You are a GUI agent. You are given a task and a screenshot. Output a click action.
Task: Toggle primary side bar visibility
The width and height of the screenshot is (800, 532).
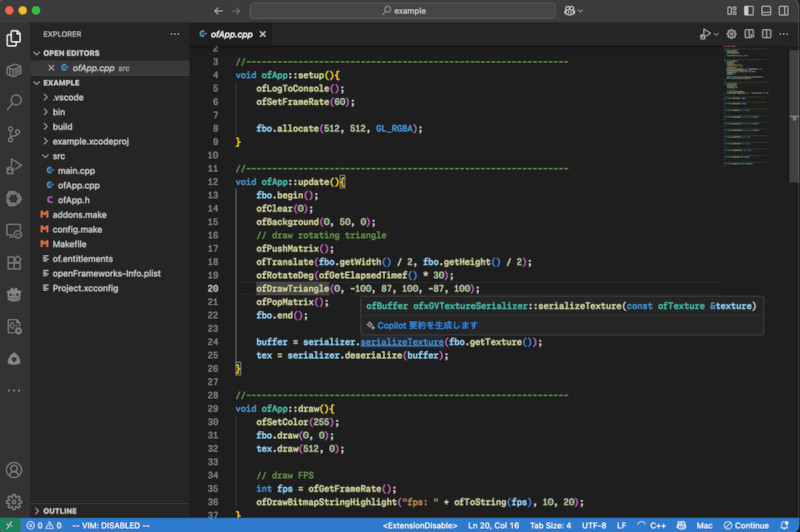(749, 11)
